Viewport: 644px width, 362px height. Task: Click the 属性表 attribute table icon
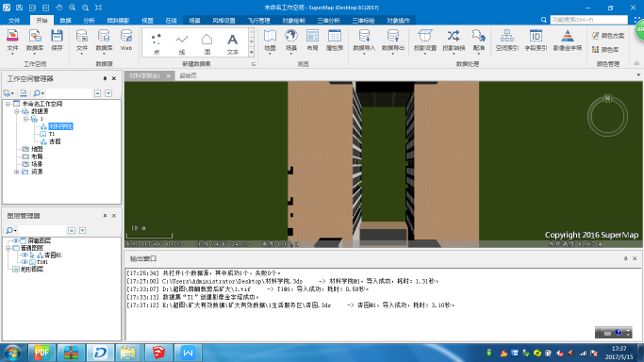pyautogui.click(x=335, y=41)
